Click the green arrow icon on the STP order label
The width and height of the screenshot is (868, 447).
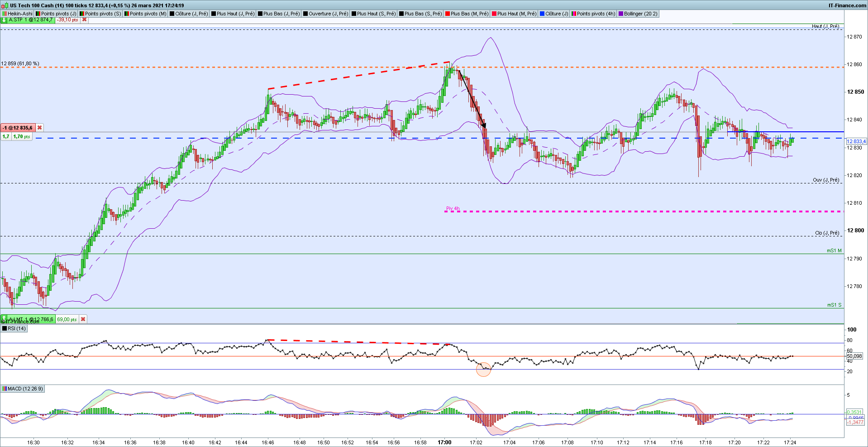pyautogui.click(x=4, y=20)
